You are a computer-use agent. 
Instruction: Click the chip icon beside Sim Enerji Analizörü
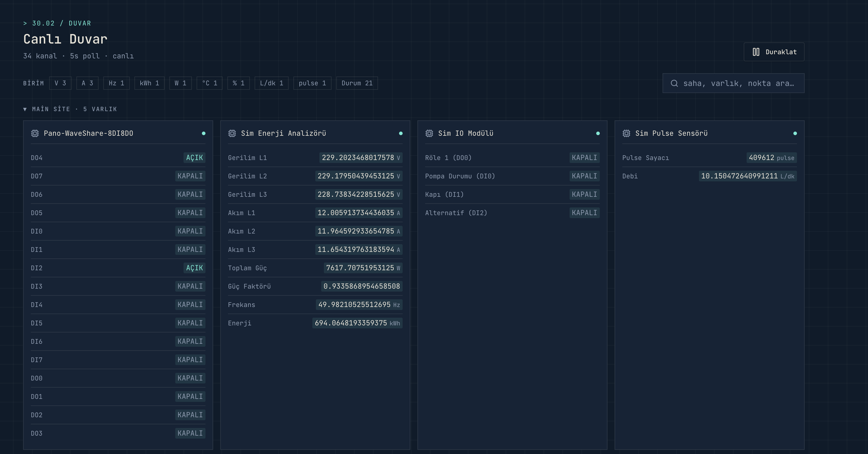(232, 133)
